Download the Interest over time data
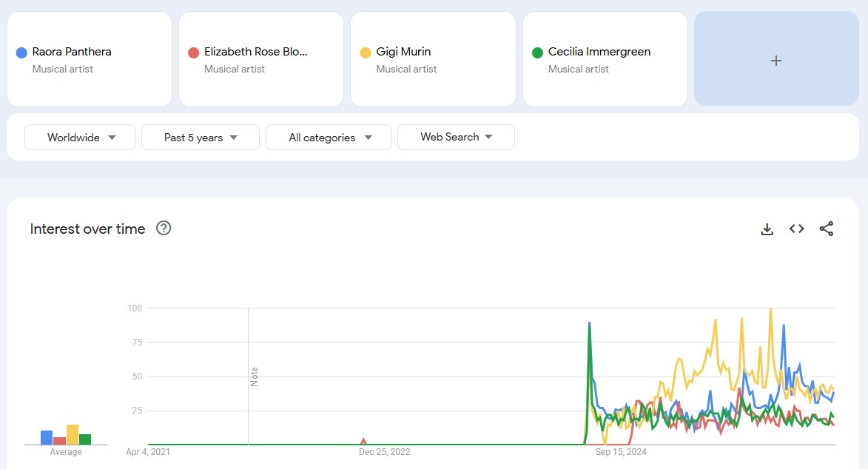Screen dimensions: 868x469 pos(767,229)
